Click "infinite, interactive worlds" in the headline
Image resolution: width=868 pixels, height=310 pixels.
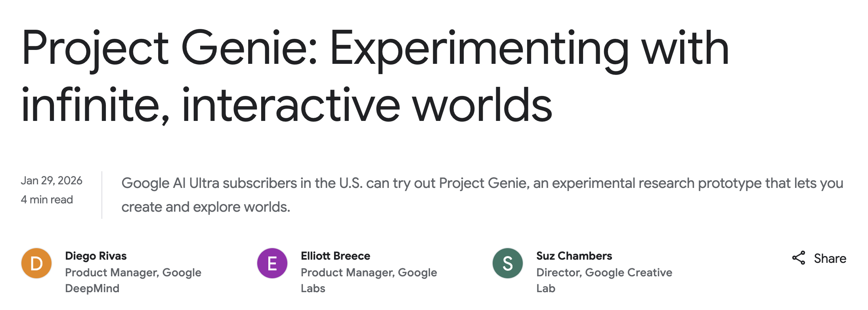click(286, 105)
